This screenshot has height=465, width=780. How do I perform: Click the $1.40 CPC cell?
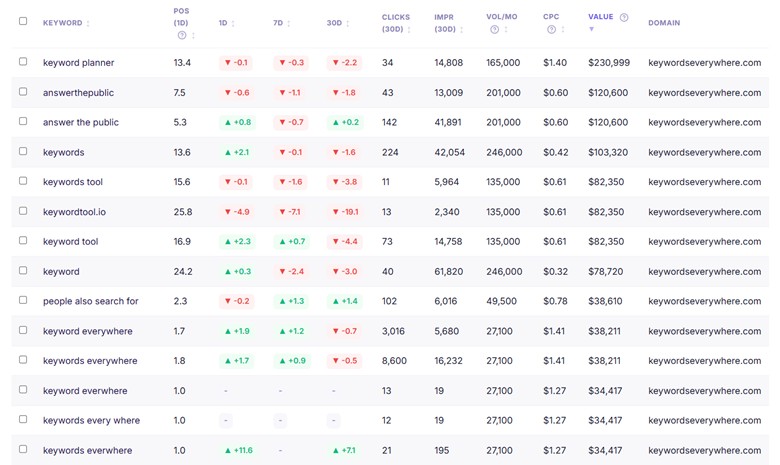555,63
